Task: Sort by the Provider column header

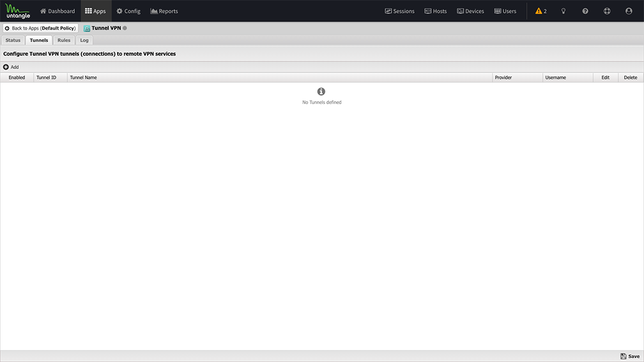Action: point(518,78)
